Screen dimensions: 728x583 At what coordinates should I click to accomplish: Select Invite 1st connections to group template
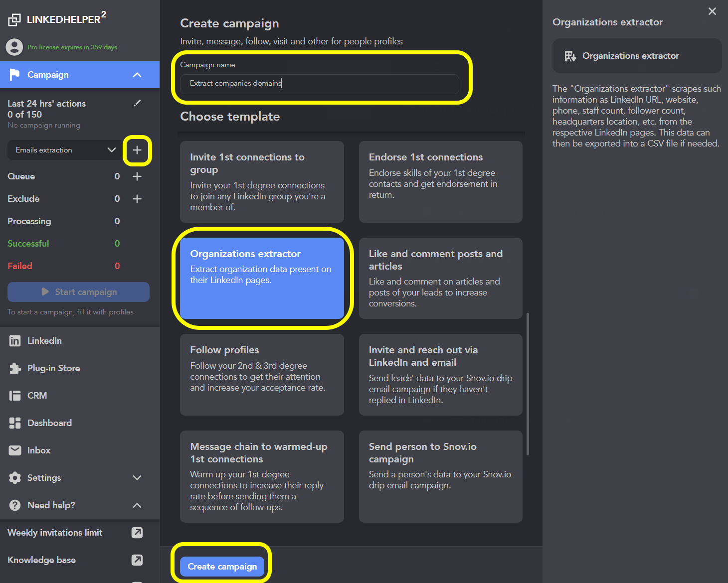coord(262,182)
